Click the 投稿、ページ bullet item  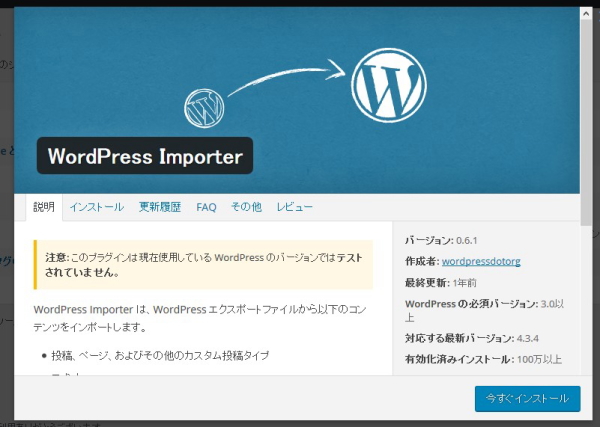tap(160, 355)
